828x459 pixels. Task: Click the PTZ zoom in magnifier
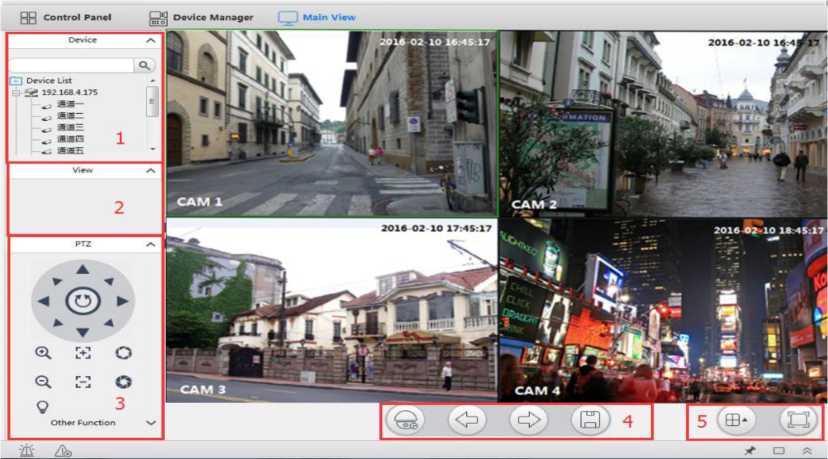click(x=43, y=353)
